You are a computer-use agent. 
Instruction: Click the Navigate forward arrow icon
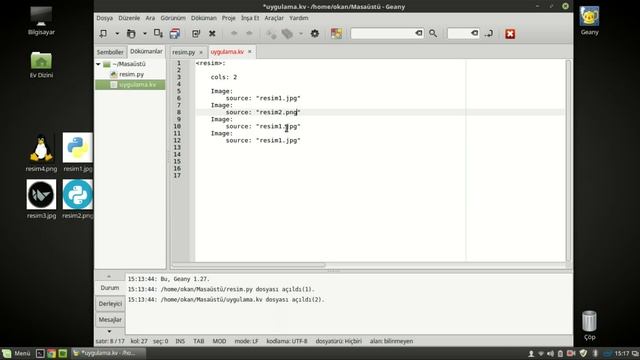(x=249, y=34)
